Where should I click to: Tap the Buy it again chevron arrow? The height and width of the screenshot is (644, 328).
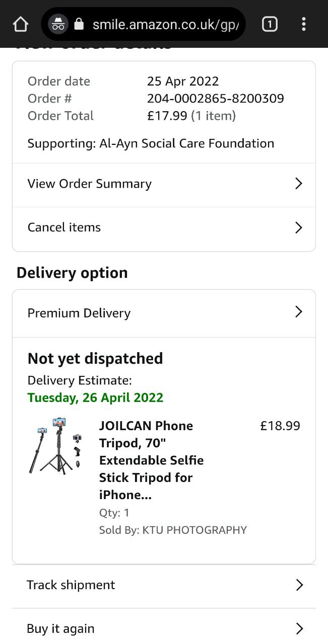click(x=299, y=628)
